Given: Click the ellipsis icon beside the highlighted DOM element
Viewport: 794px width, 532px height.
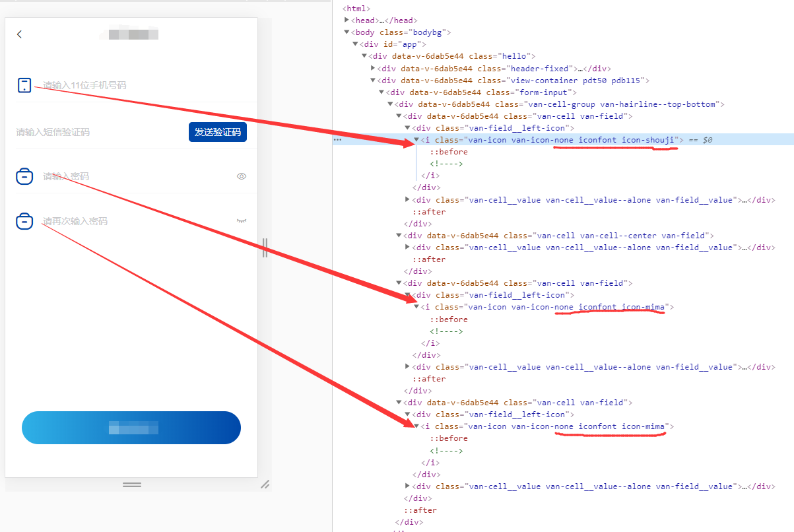Looking at the screenshot, I should point(337,139).
